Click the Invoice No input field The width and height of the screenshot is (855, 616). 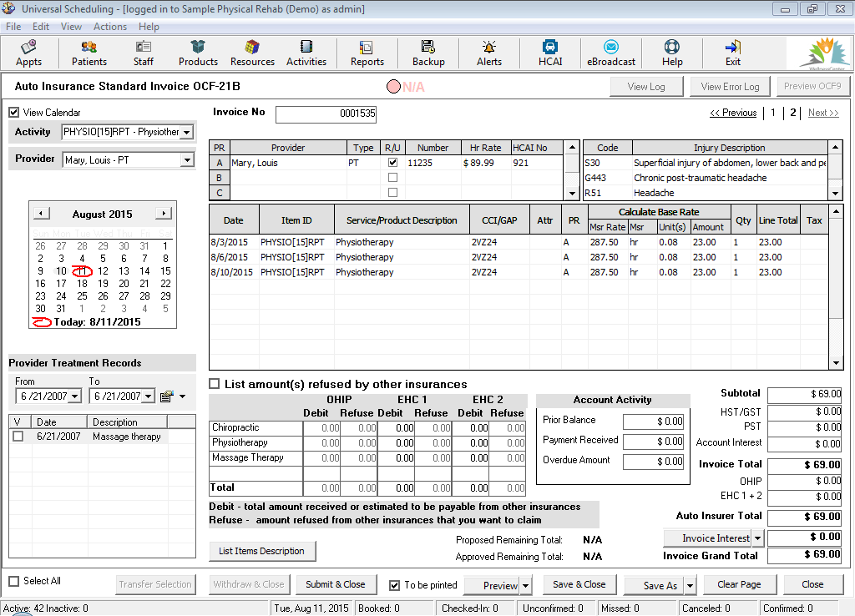(326, 114)
